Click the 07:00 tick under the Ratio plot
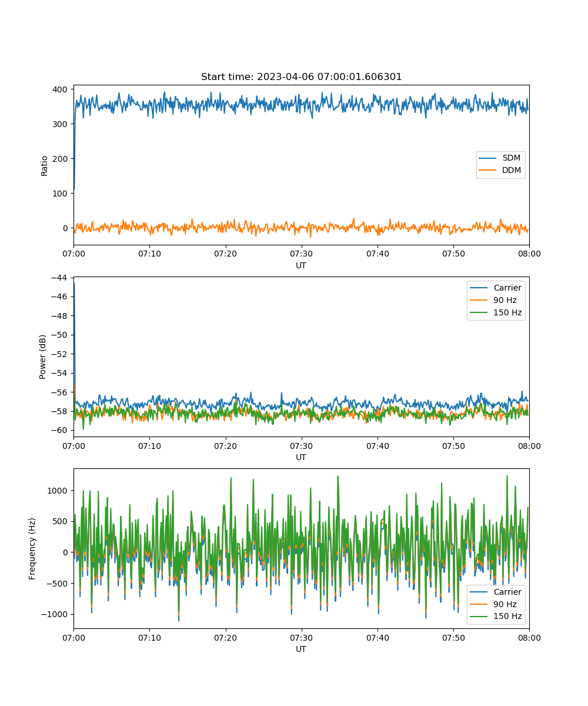 point(73,254)
